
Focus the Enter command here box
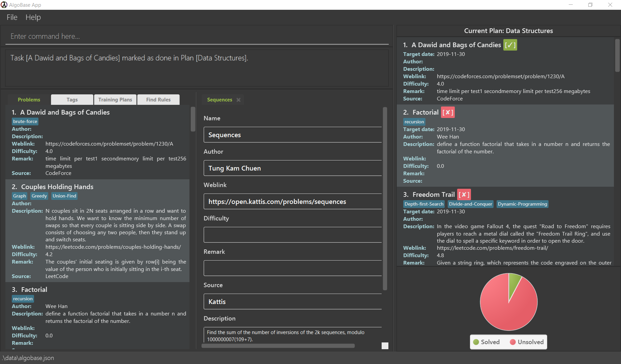197,36
